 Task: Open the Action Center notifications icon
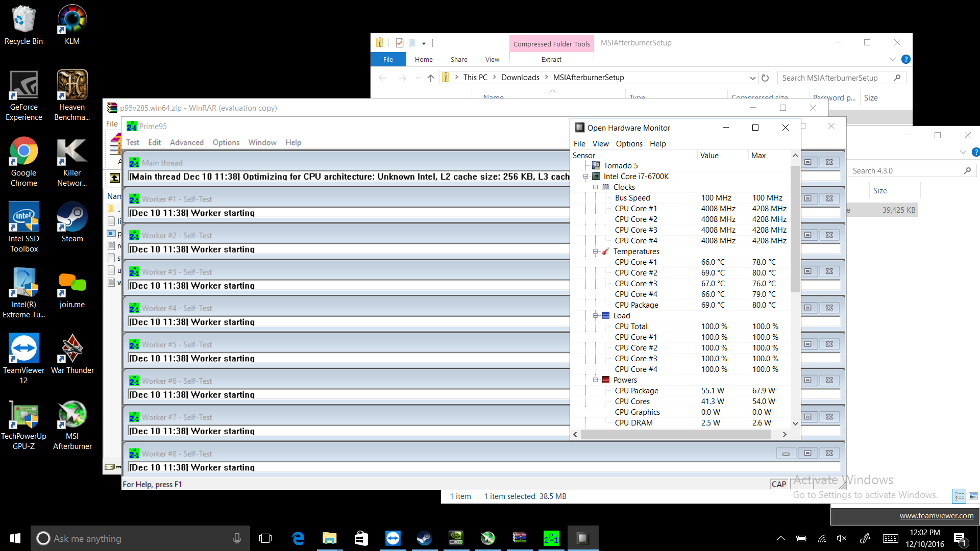960,539
